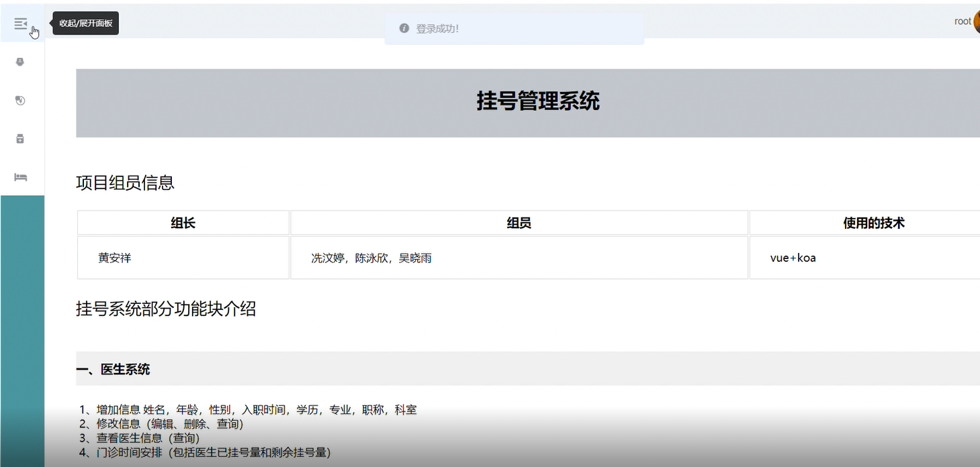Open the medicine bottle sidebar icon

pos(20,139)
